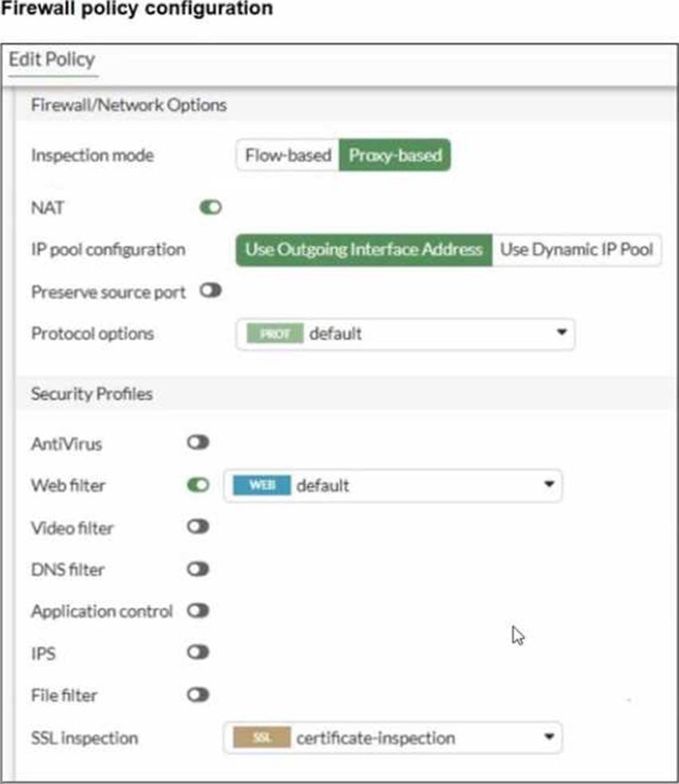
Task: Disable the Web filter toggle
Action: [x=198, y=485]
